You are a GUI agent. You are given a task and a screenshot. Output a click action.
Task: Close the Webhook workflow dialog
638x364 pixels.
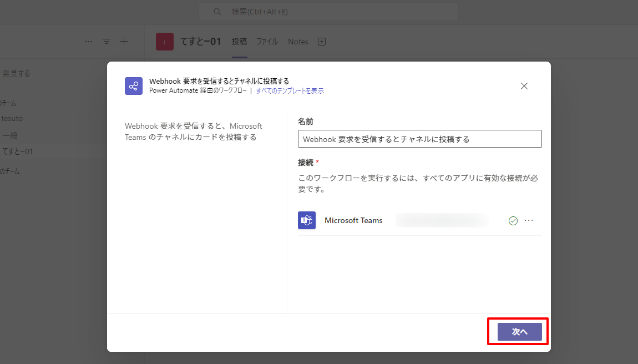click(x=524, y=86)
